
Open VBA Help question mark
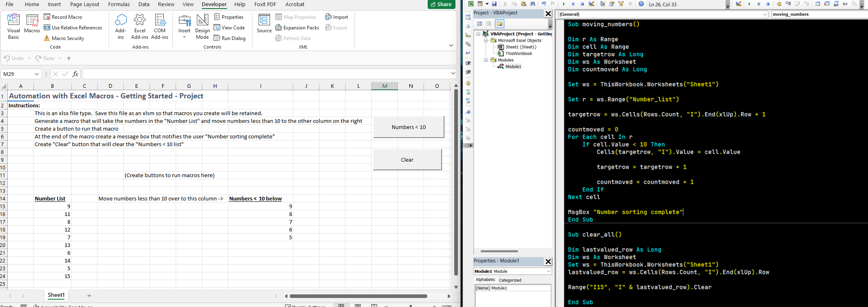pos(641,4)
